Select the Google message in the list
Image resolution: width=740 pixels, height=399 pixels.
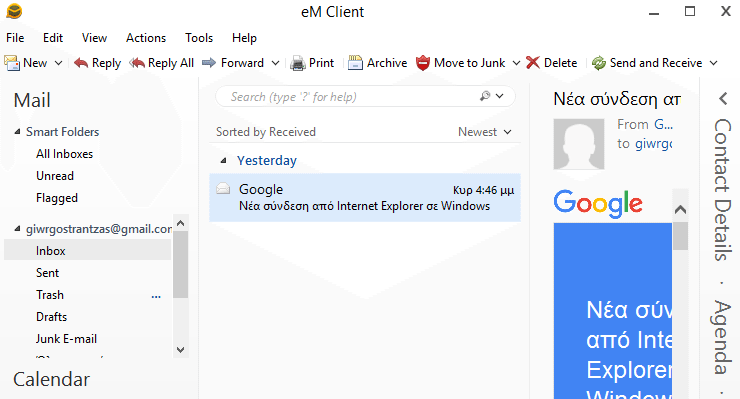point(365,197)
